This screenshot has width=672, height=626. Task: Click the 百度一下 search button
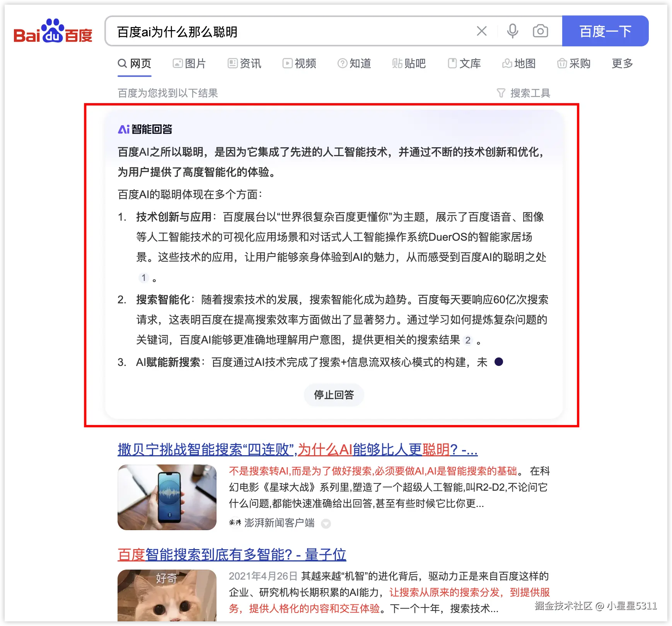pos(605,31)
